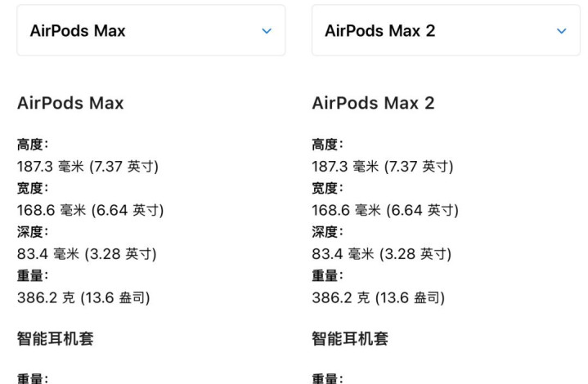Click the left column 168.6 毫米 width value
Image resolution: width=588 pixels, height=384 pixels.
[x=90, y=210]
